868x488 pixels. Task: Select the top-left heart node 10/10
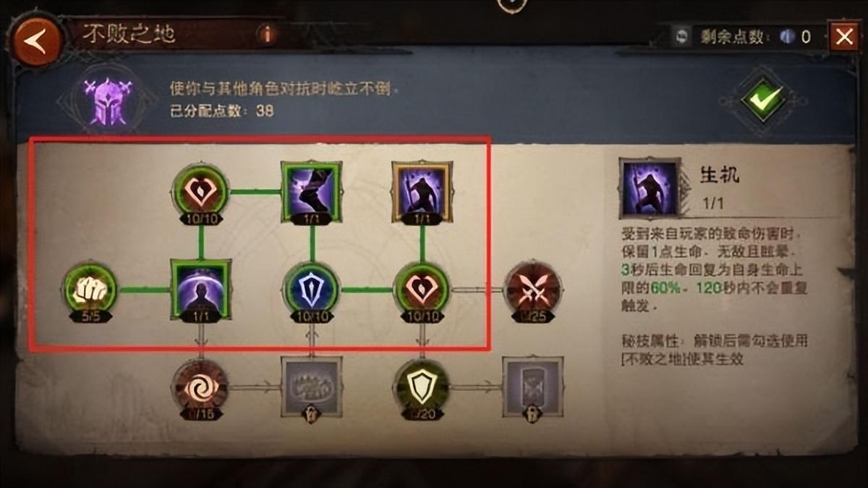[200, 193]
